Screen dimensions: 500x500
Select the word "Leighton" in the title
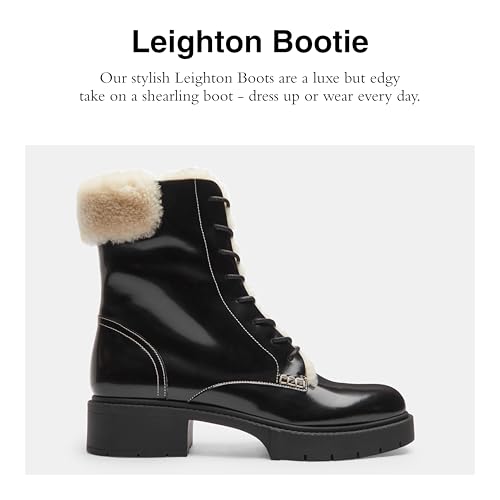coord(197,42)
